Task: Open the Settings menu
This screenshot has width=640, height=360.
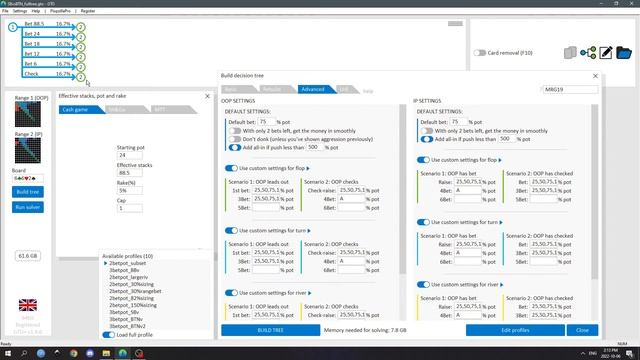Action: (20, 11)
